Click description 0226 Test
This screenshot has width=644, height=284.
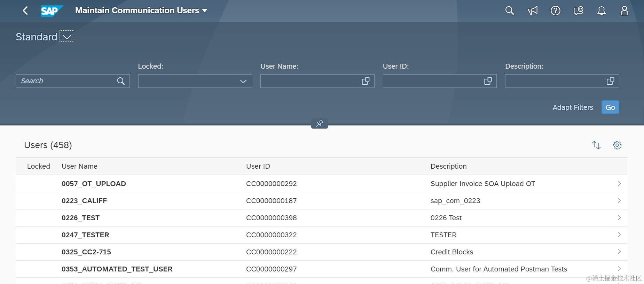tap(446, 218)
